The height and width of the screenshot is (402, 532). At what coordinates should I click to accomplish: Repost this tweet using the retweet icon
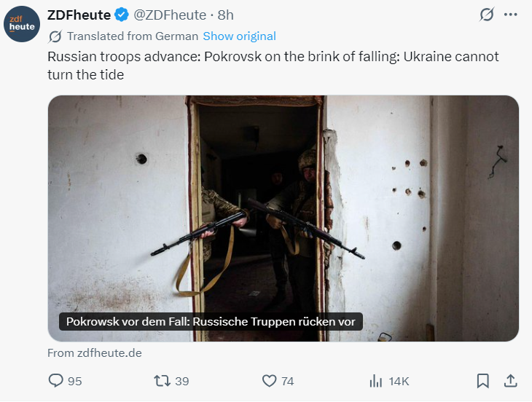162,381
